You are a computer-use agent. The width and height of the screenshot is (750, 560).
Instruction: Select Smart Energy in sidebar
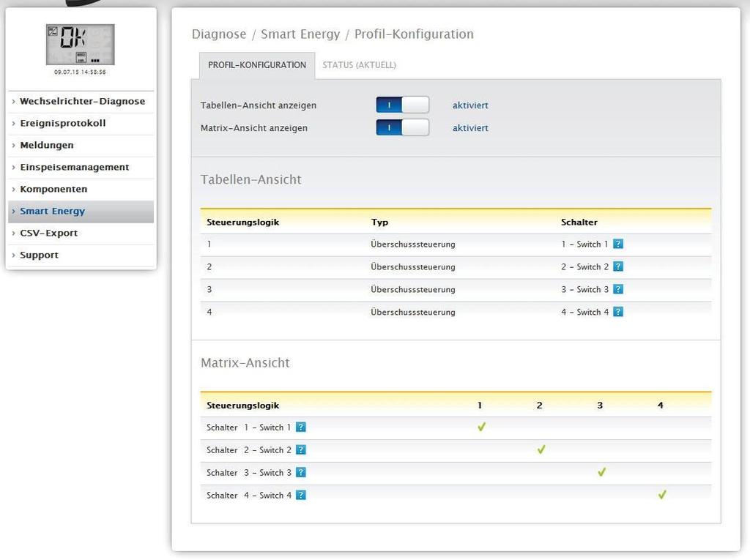[x=81, y=212]
